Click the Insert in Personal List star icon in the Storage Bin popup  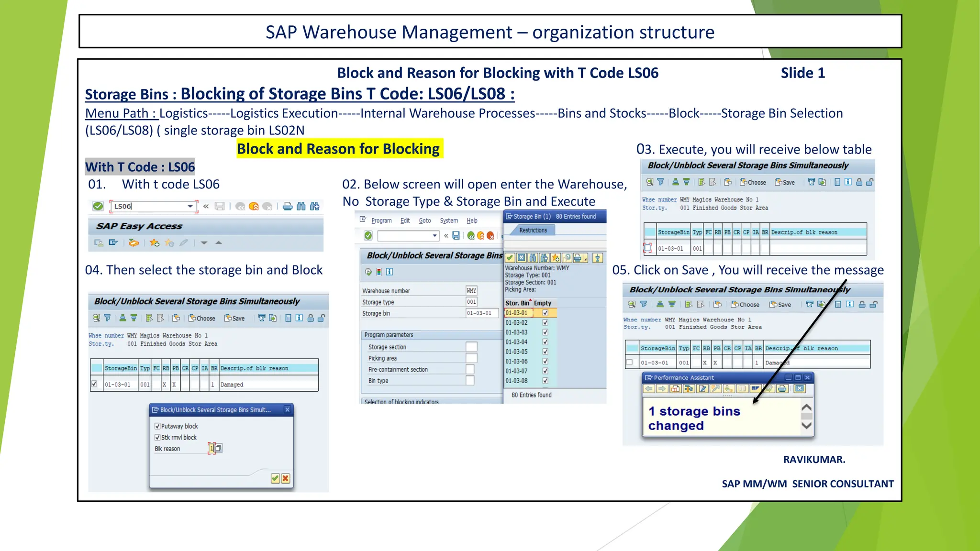556,258
